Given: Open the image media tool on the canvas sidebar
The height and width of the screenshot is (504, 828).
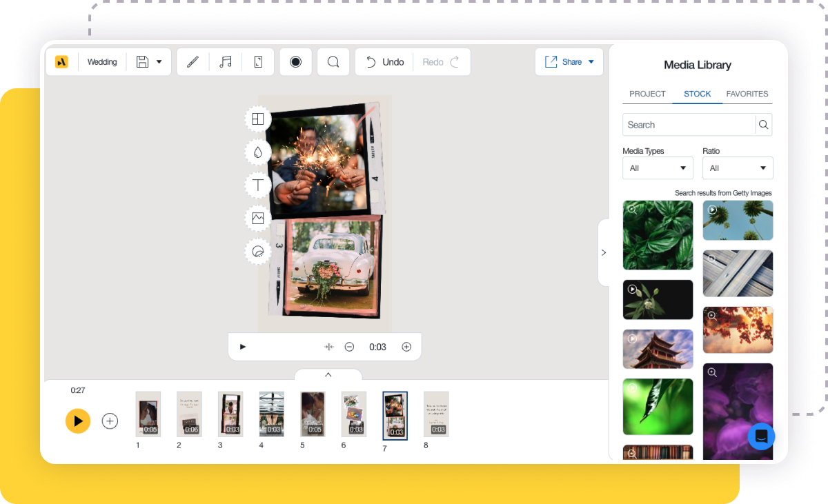Looking at the screenshot, I should (x=257, y=218).
